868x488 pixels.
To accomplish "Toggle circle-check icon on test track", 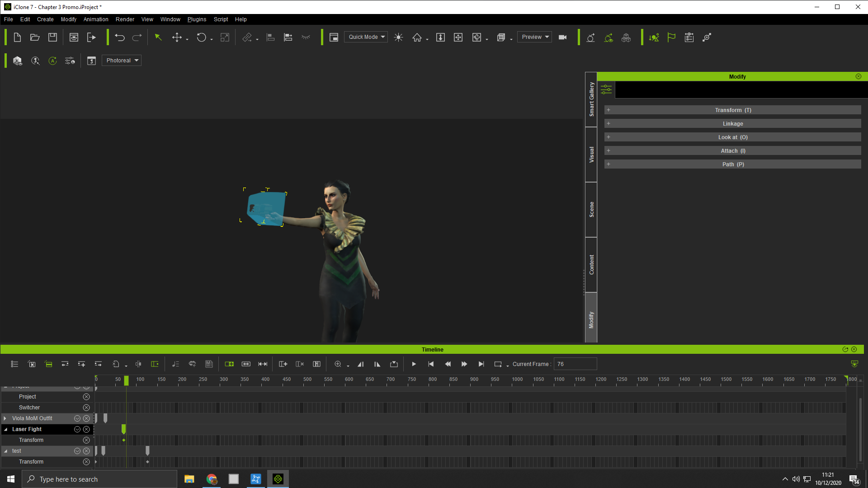I will point(77,451).
